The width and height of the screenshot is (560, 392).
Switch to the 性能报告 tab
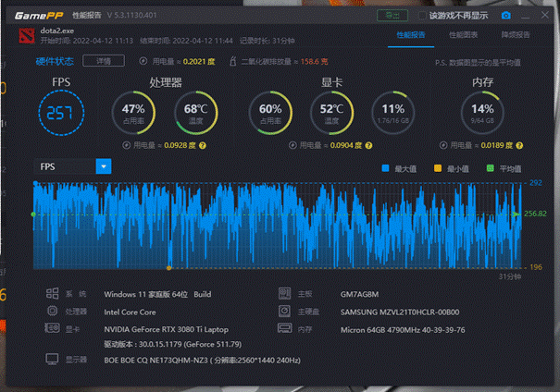[410, 35]
